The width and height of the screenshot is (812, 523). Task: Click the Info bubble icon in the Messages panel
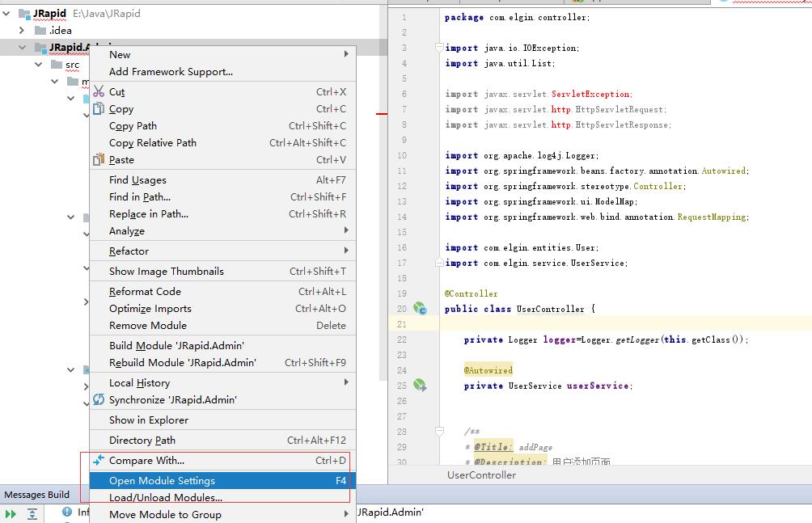[x=67, y=512]
